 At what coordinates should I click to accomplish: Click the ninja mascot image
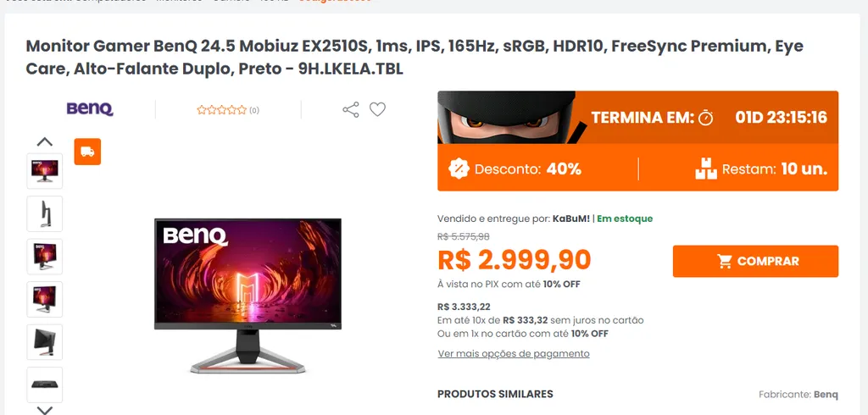point(507,118)
